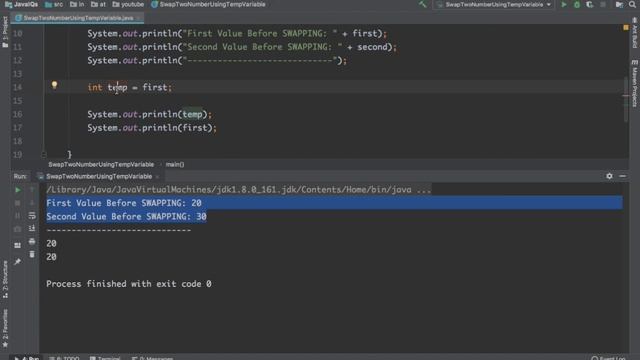This screenshot has height=360, width=640.
Task: Start debugging with the bug icon
Action: click(577, 4)
